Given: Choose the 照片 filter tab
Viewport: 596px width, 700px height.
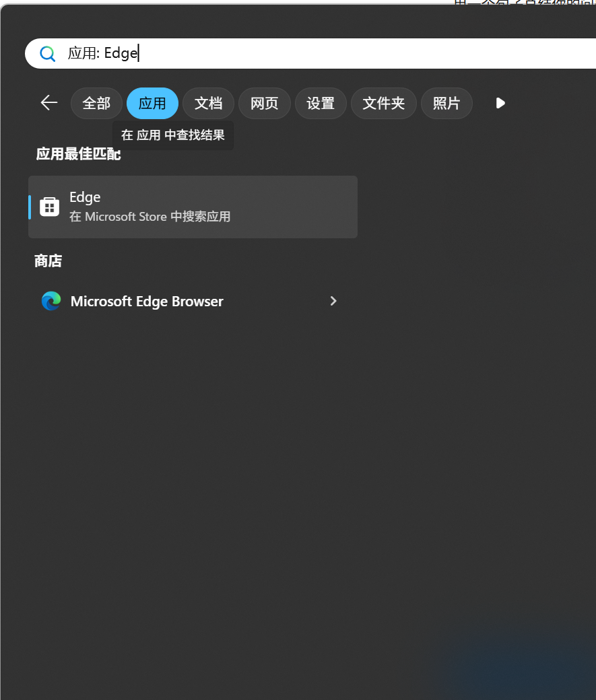Looking at the screenshot, I should coord(446,103).
